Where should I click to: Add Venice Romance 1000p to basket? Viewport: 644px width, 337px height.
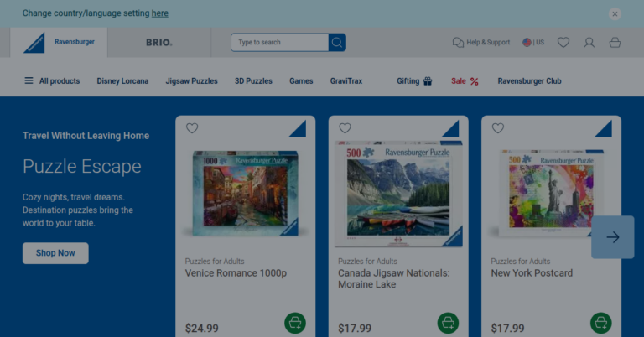(295, 323)
